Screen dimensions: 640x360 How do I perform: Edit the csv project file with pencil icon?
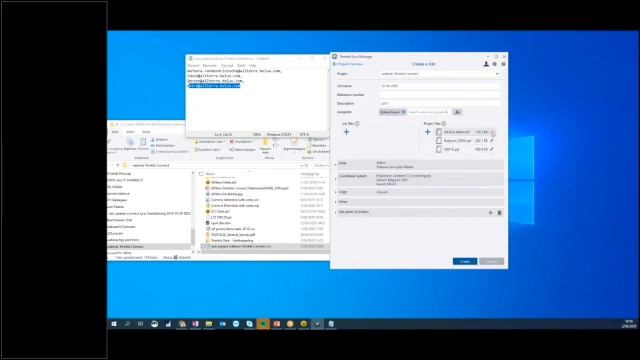(x=493, y=132)
